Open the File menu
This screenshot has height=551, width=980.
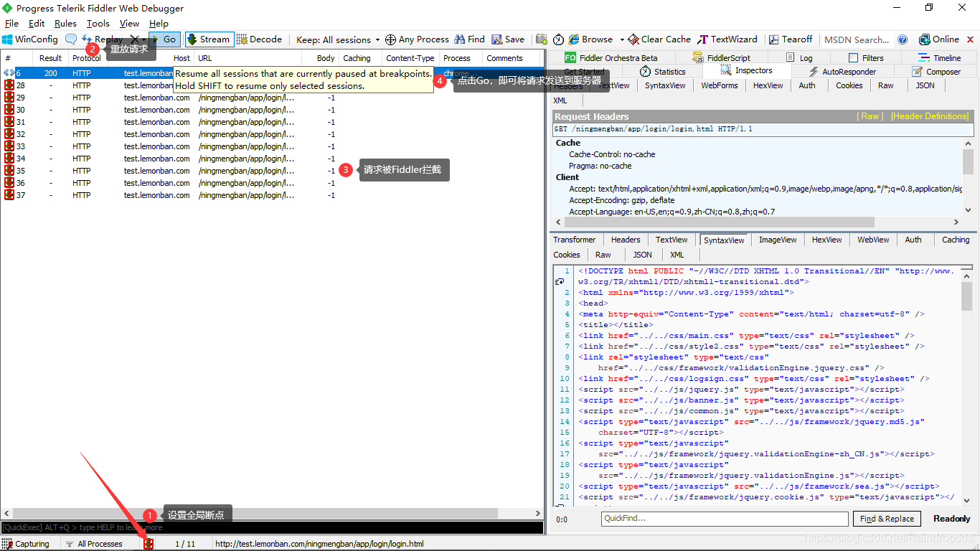pos(11,24)
